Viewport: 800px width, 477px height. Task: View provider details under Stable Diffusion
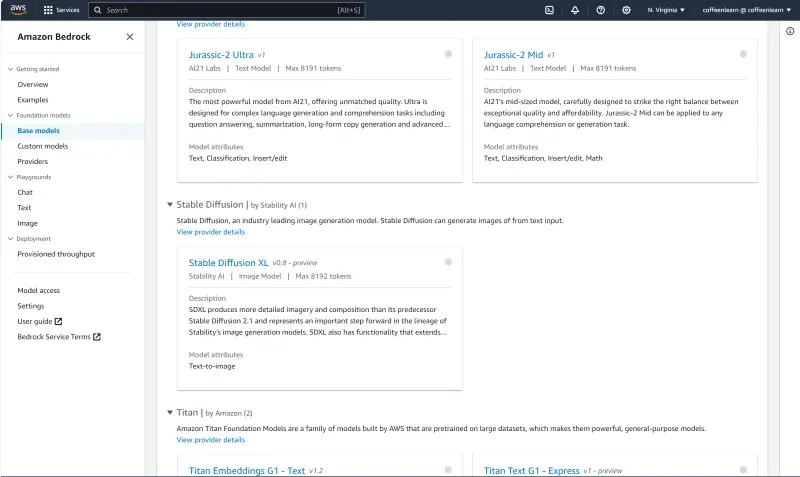pos(211,232)
